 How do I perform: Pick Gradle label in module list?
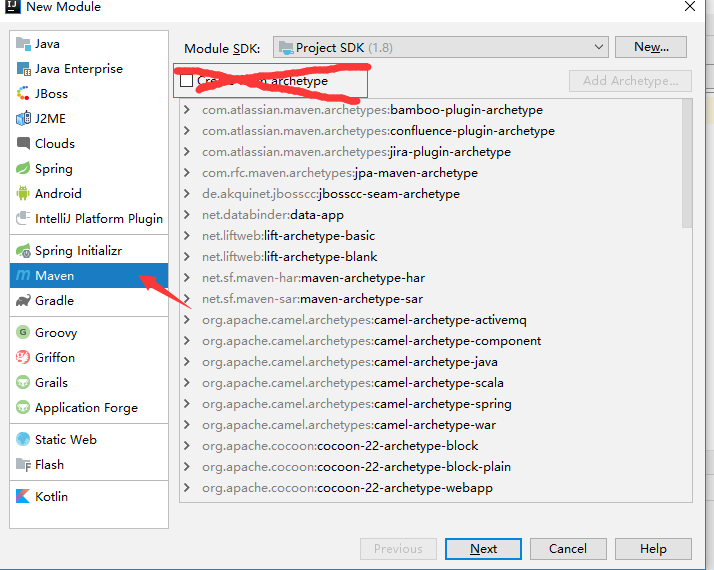(x=54, y=300)
